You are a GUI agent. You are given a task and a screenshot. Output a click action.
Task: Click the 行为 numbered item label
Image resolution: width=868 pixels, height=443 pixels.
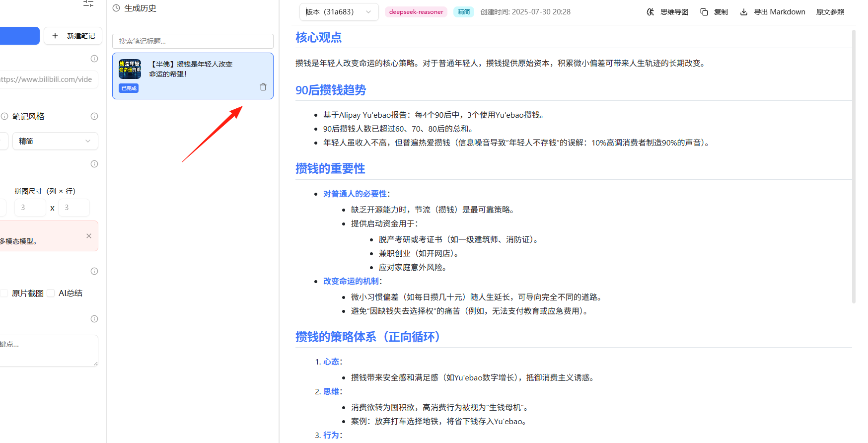(331, 435)
